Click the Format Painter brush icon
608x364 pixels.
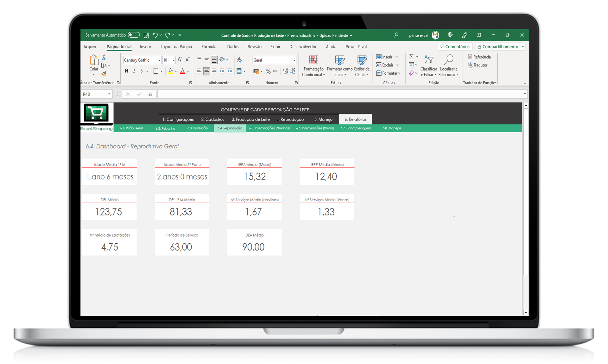[x=104, y=74]
